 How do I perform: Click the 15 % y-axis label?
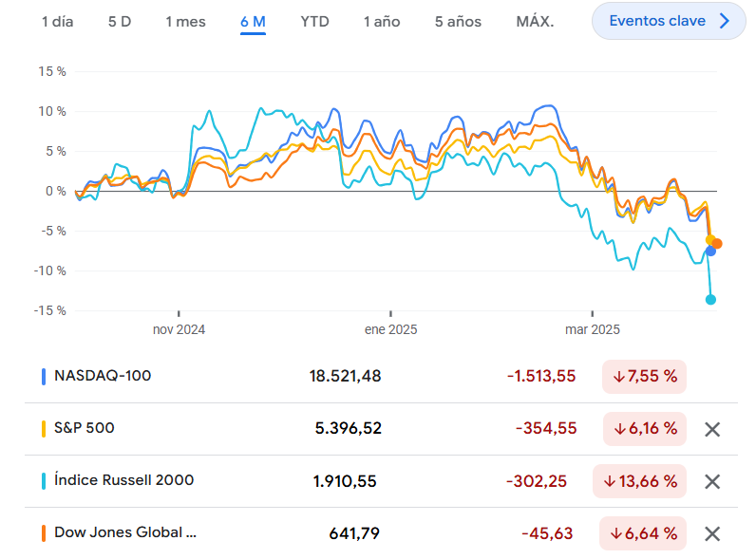coord(52,72)
